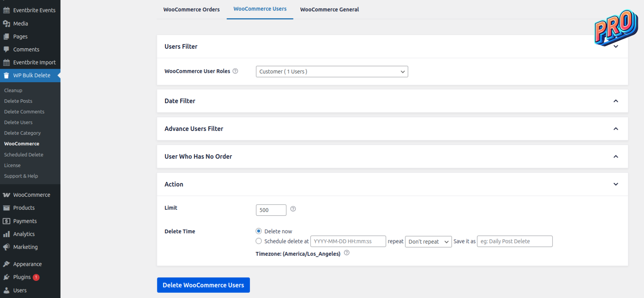Switch to the WooCommerce Orders tab
Viewport: 644px width, 298px height.
191,10
